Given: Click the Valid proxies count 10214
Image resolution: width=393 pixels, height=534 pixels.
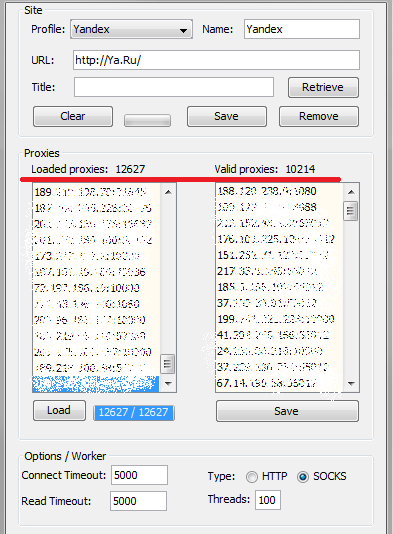Looking at the screenshot, I should coord(300,169).
